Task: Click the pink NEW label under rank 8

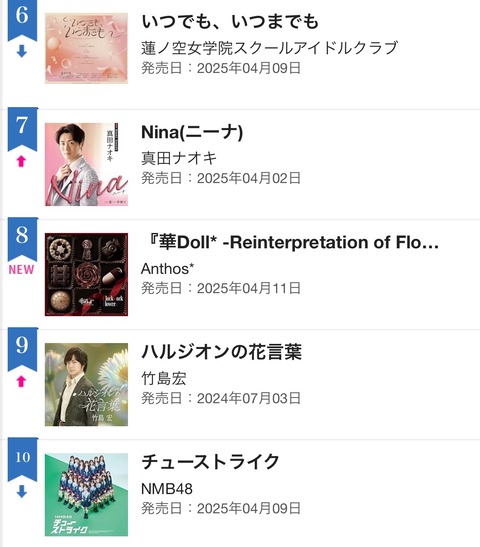Action: click(x=22, y=270)
